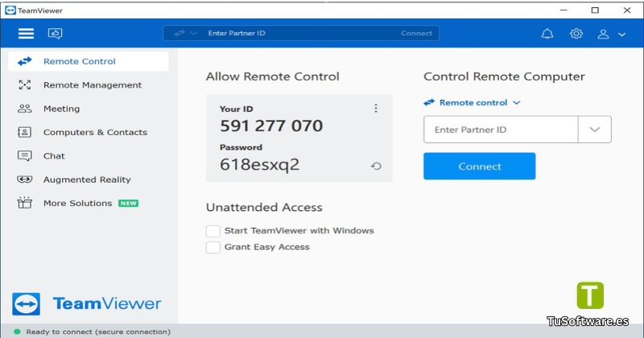Open Computers & Contacts

click(89, 132)
